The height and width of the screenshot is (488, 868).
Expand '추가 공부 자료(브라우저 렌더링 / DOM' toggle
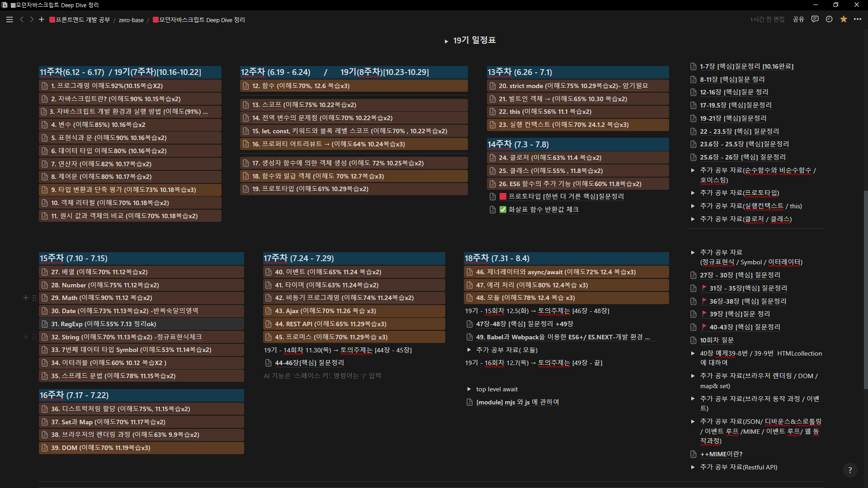693,376
